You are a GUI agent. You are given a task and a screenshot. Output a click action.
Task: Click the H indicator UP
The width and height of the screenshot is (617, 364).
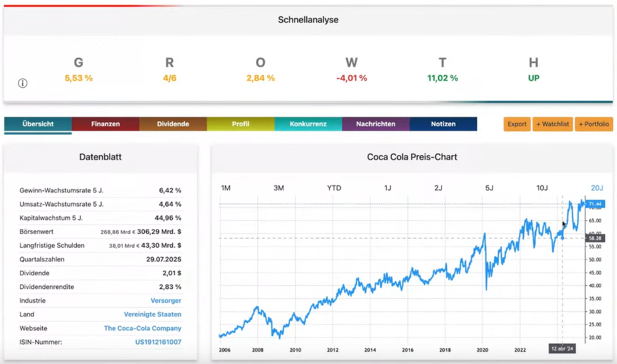pyautogui.click(x=533, y=78)
